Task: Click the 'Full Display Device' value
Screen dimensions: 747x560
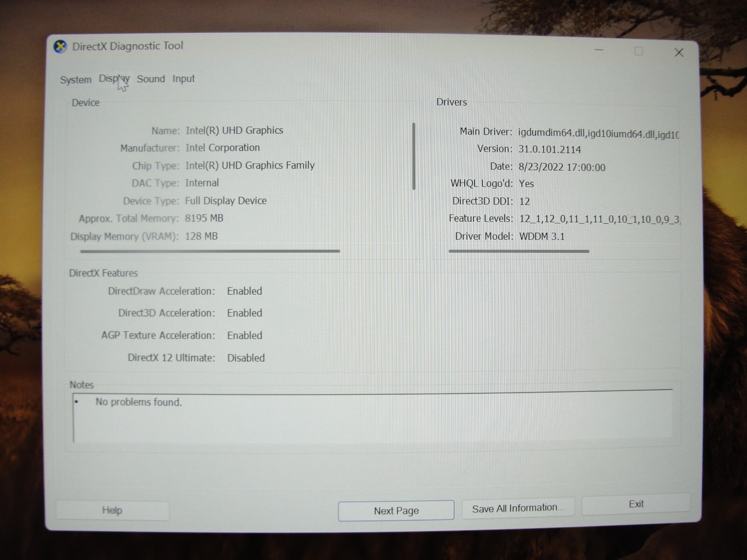Action: tap(226, 201)
